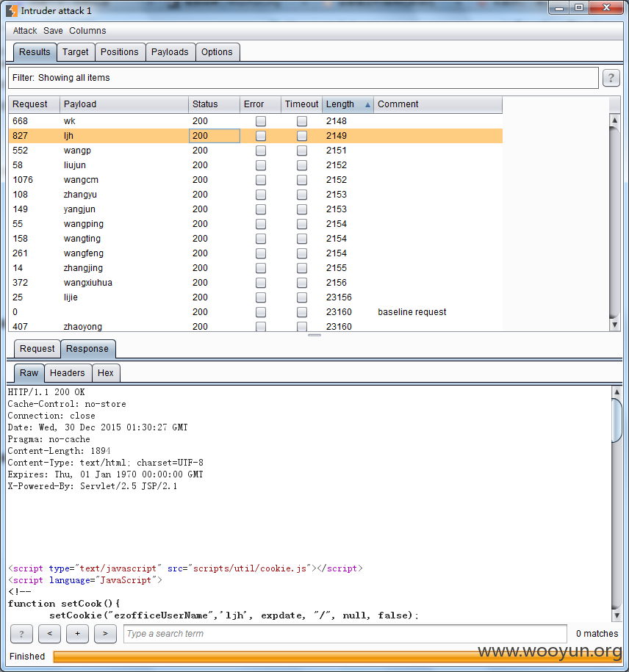Toggle Error checkbox for wk row
629x672 pixels.
pos(261,121)
